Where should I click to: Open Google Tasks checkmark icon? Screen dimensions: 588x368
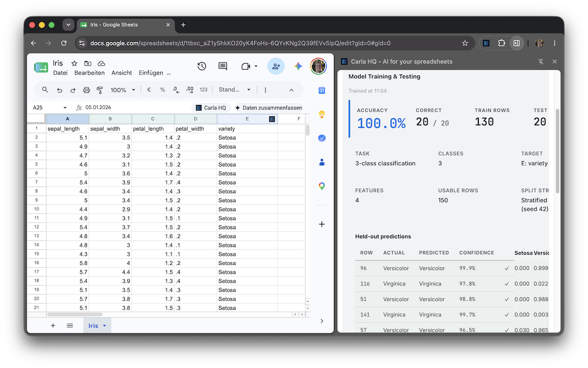pos(322,138)
